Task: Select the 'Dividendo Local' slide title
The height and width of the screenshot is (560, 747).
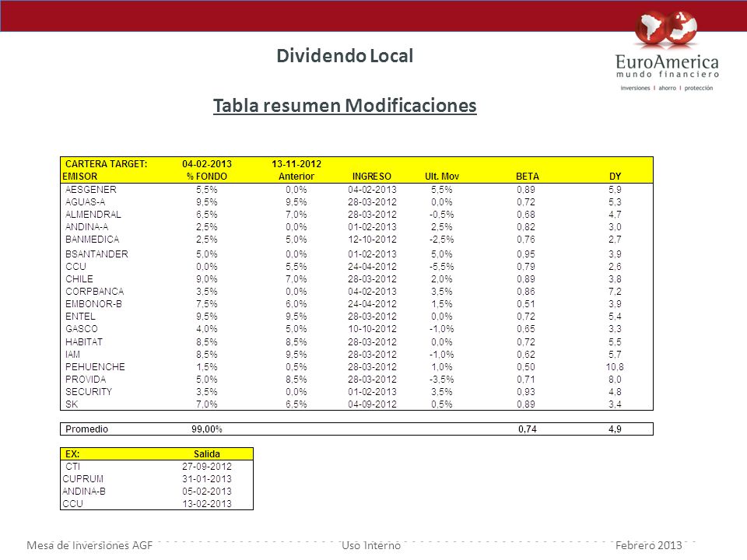Action: pyautogui.click(x=345, y=56)
